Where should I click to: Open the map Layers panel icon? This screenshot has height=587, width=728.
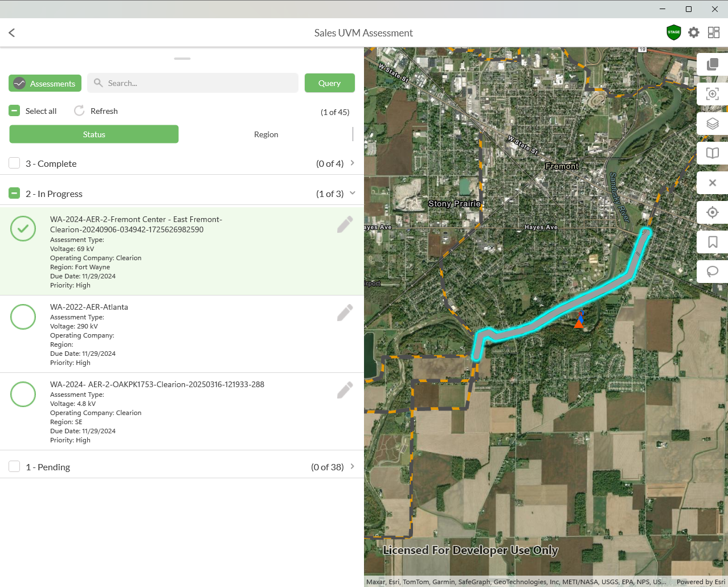click(711, 124)
